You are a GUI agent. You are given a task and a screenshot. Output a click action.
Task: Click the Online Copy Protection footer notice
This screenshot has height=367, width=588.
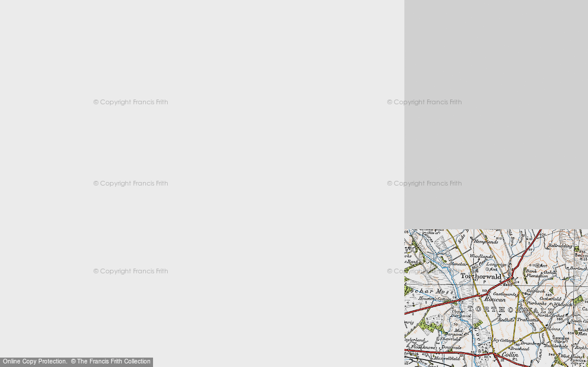(77, 362)
